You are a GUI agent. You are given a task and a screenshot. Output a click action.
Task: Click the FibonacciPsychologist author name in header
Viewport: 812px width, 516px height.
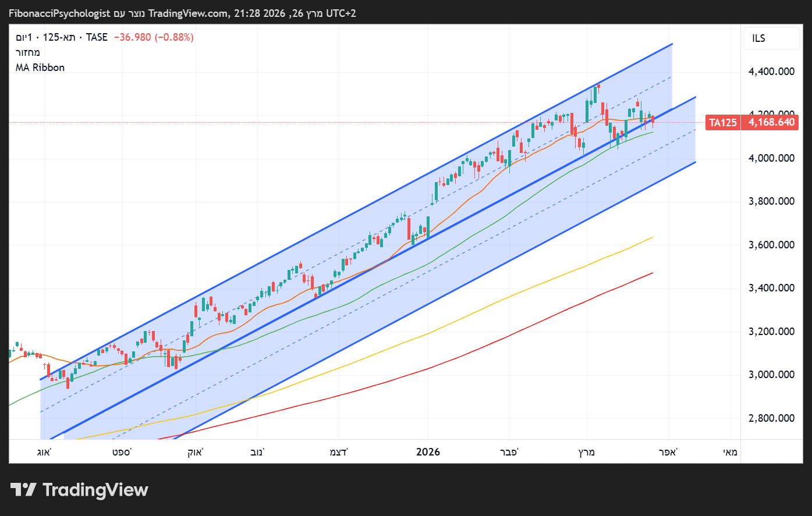[x=59, y=13]
